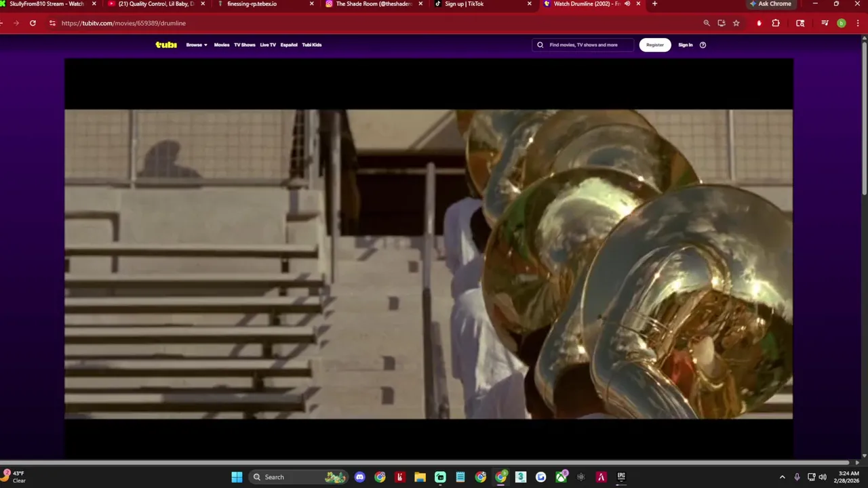
Task: Switch to Español content
Action: point(289,45)
